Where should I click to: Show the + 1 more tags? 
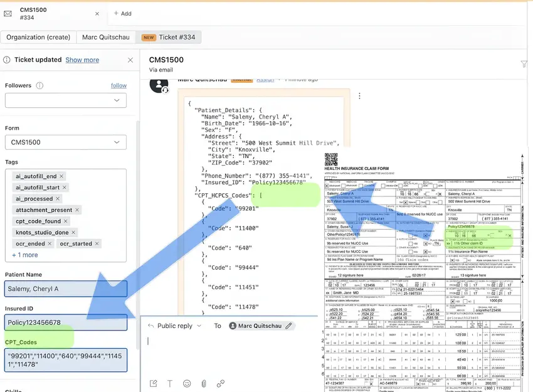(25, 255)
